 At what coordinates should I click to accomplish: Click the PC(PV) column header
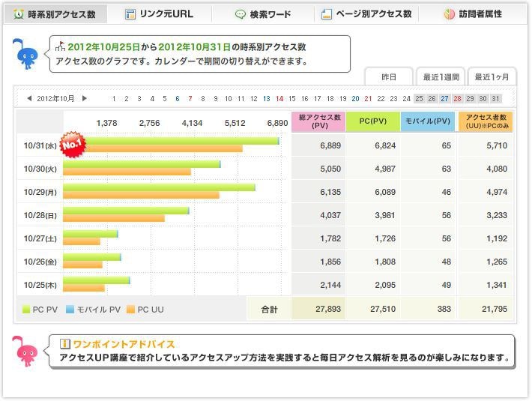click(x=373, y=121)
